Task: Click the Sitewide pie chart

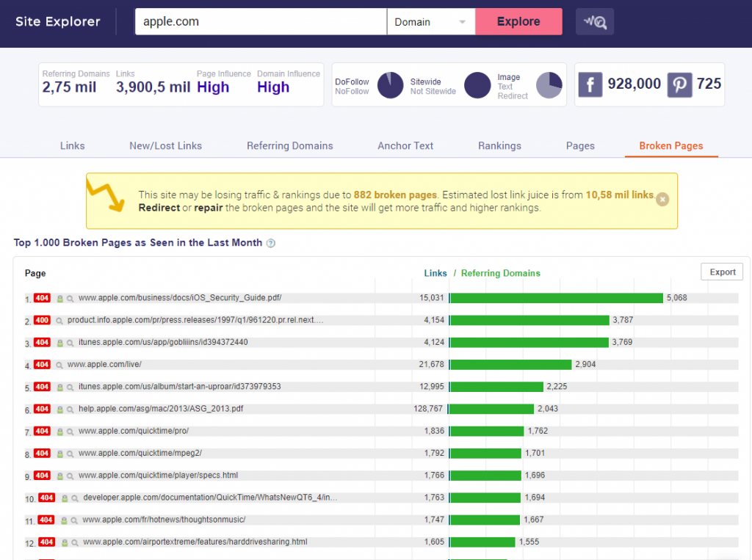Action: [477, 85]
